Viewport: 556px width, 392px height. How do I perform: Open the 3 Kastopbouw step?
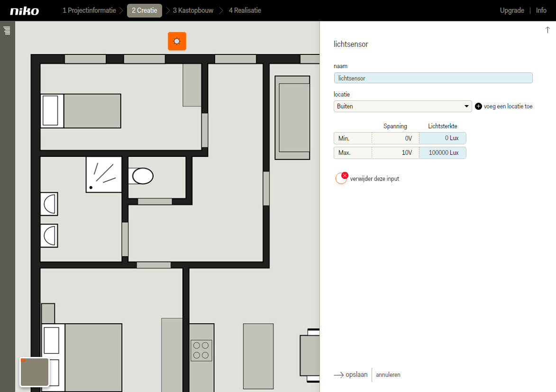coord(193,10)
